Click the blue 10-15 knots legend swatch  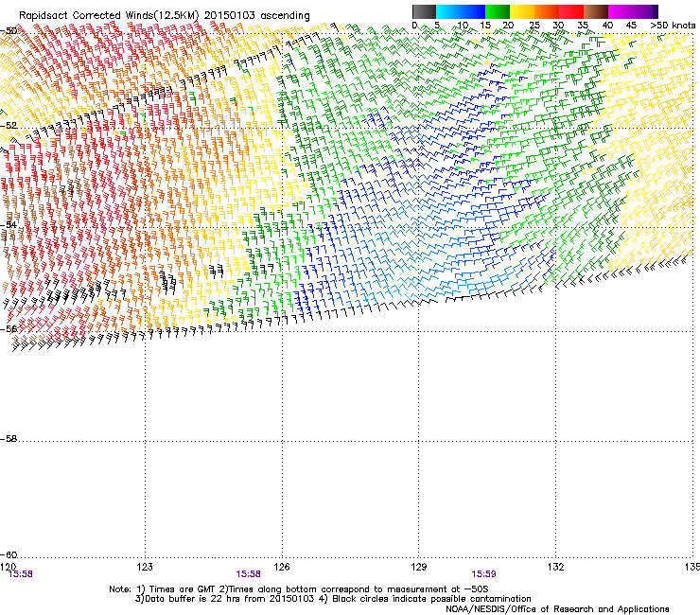pos(473,11)
